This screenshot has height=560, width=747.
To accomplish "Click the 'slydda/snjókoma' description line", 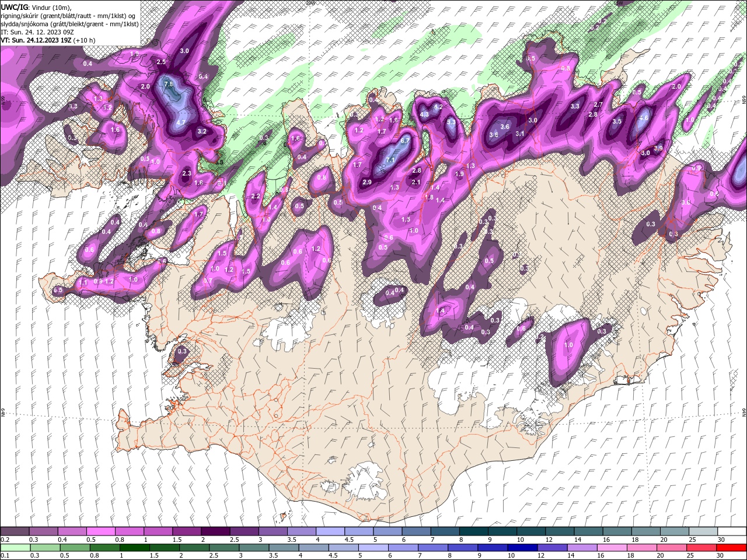I will coord(69,23).
